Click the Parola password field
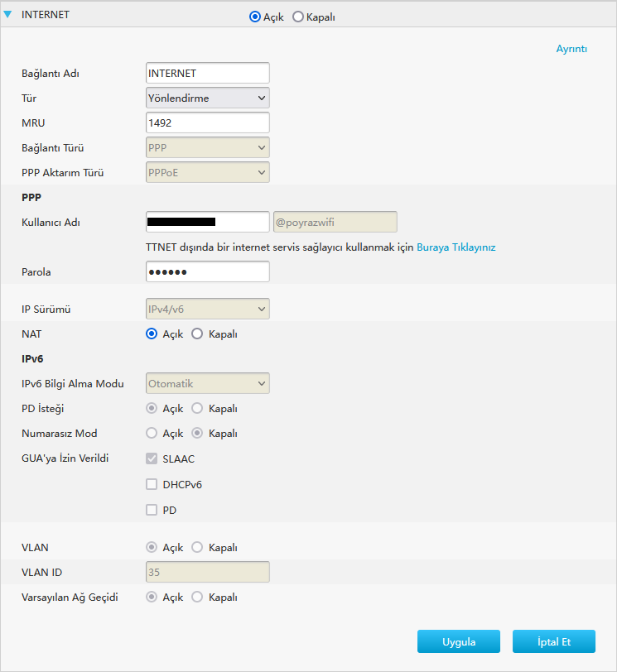 (x=208, y=271)
